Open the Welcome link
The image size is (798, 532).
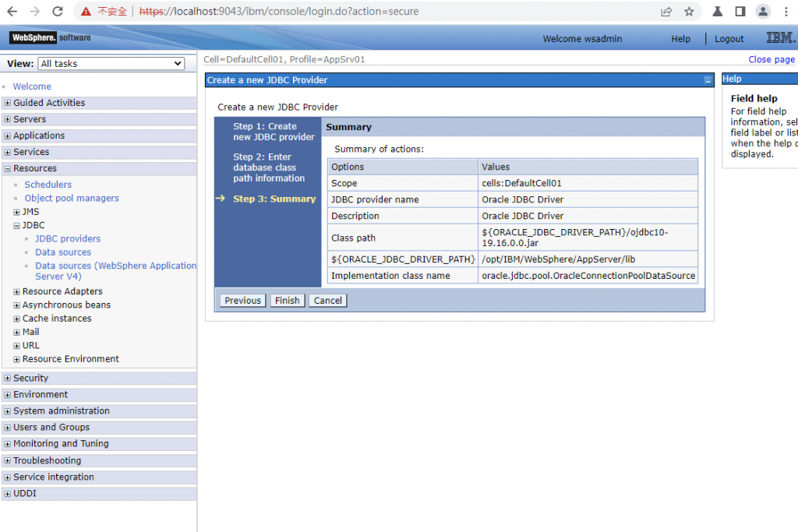click(32, 86)
